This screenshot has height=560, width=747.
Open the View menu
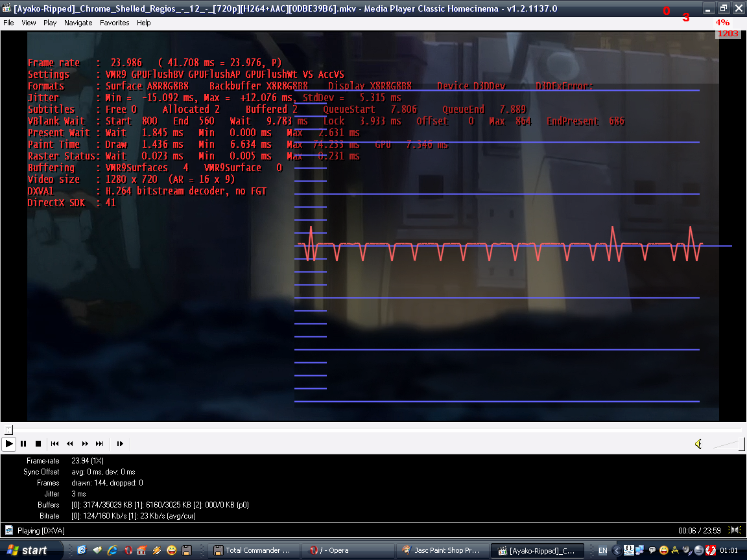[29, 23]
